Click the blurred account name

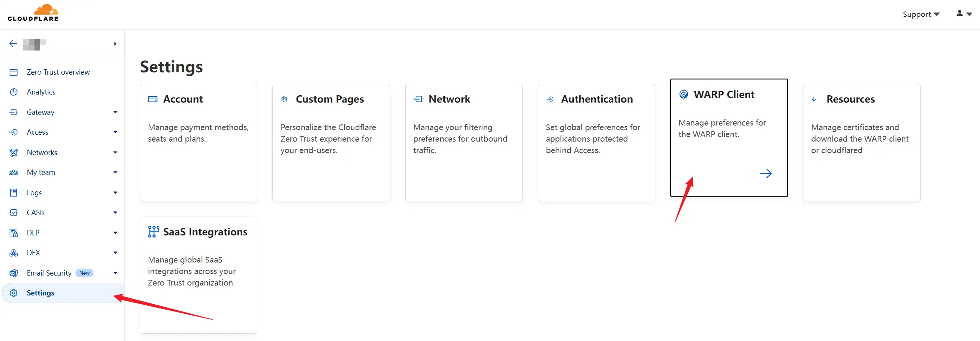point(34,44)
